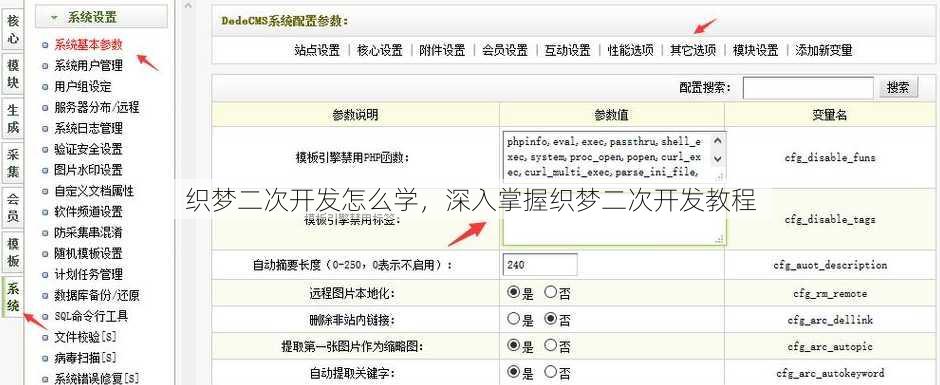Click the sidebar scroll-up arrow
Screen dimensions: 940x385
pos(188,5)
